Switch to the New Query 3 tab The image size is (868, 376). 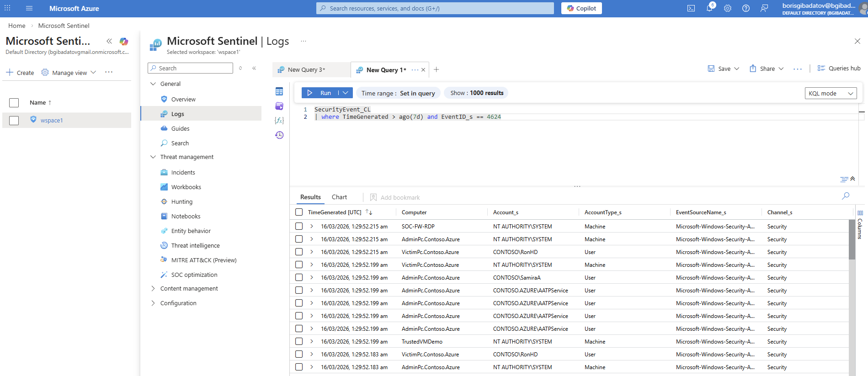click(307, 69)
